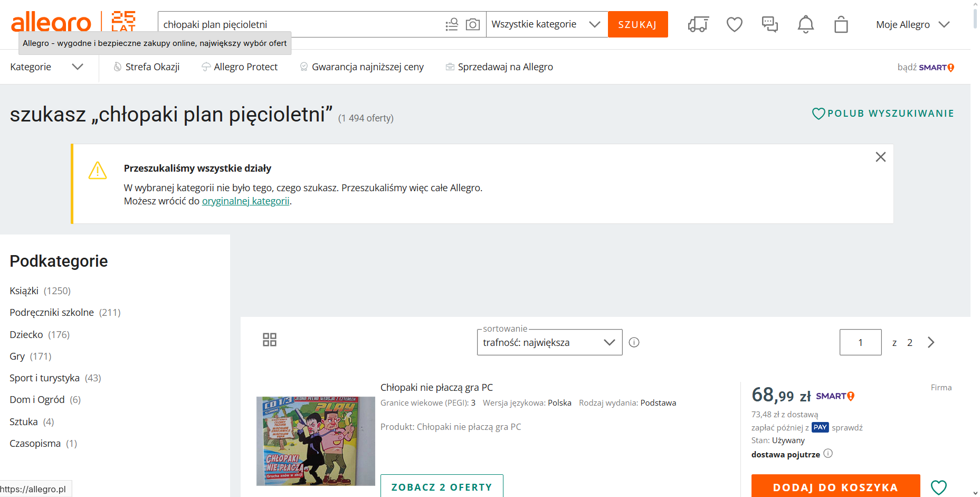Open Strefa Okazji menu item
The height and width of the screenshot is (497, 980).
click(152, 67)
